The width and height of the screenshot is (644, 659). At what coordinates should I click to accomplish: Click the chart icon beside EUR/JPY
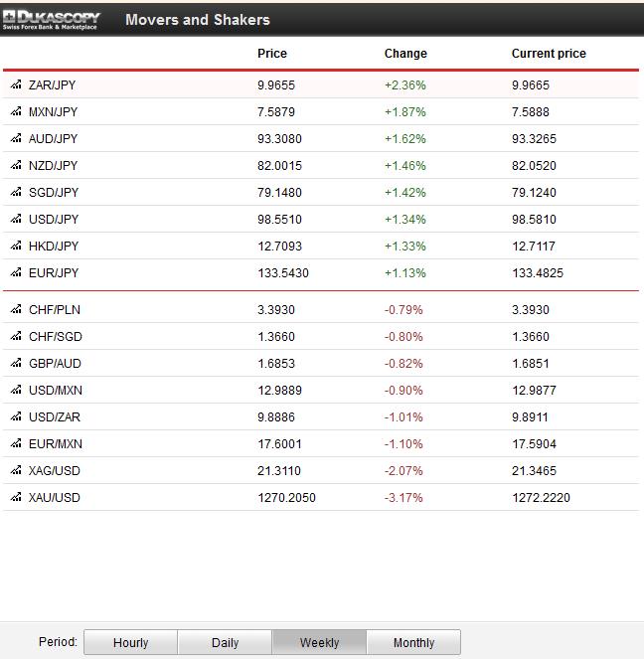coord(16,272)
